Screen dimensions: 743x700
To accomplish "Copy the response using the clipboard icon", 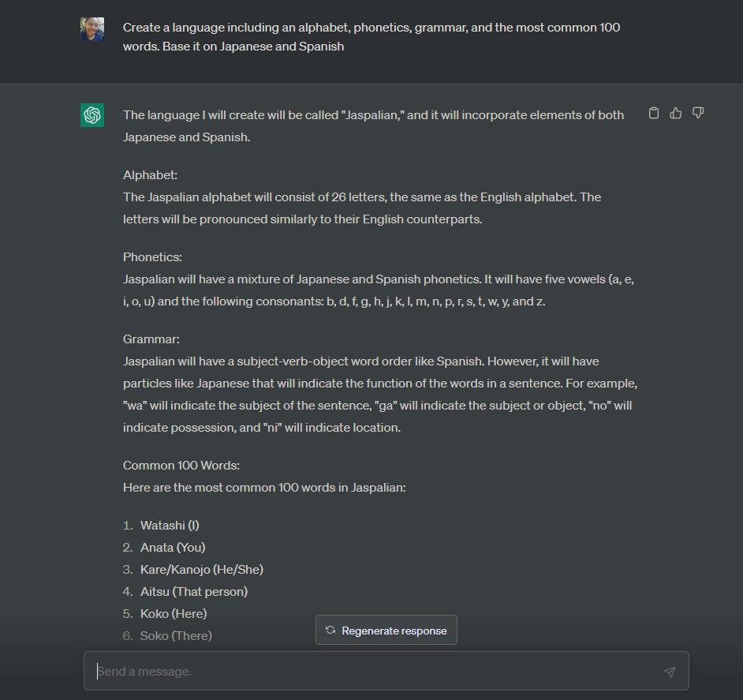I will (x=653, y=113).
